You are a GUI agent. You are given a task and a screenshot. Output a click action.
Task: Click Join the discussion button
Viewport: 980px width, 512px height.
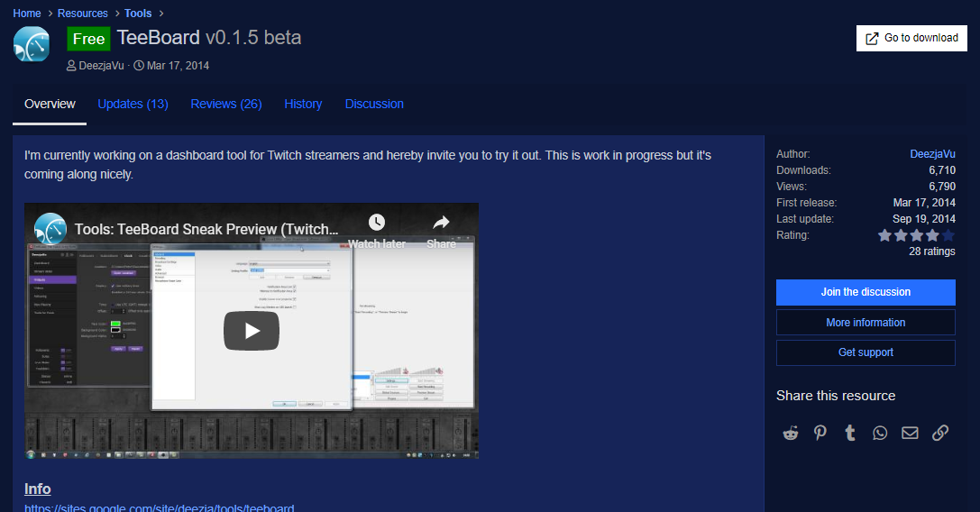pos(866,293)
